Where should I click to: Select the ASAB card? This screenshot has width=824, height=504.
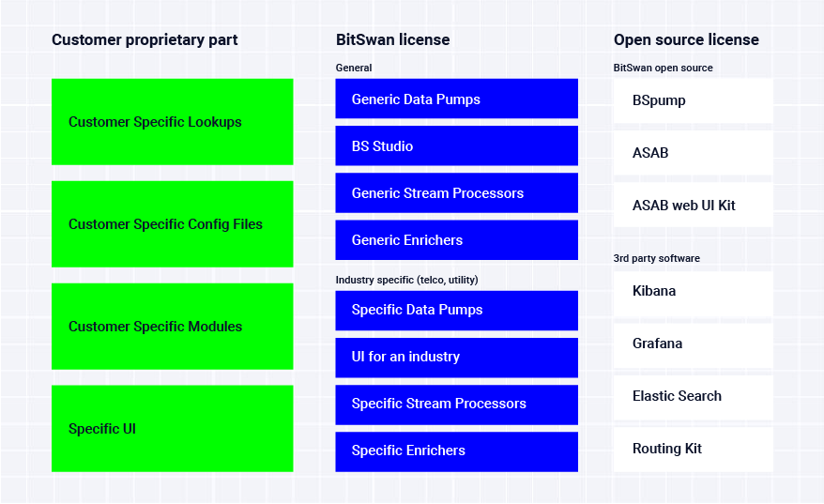point(694,153)
